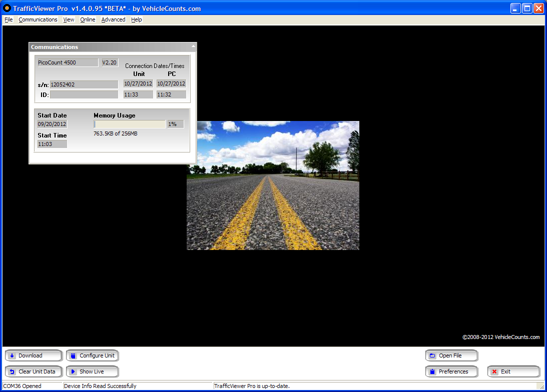Click the Configure Unit clipboard icon
This screenshot has width=547, height=392.
point(73,356)
